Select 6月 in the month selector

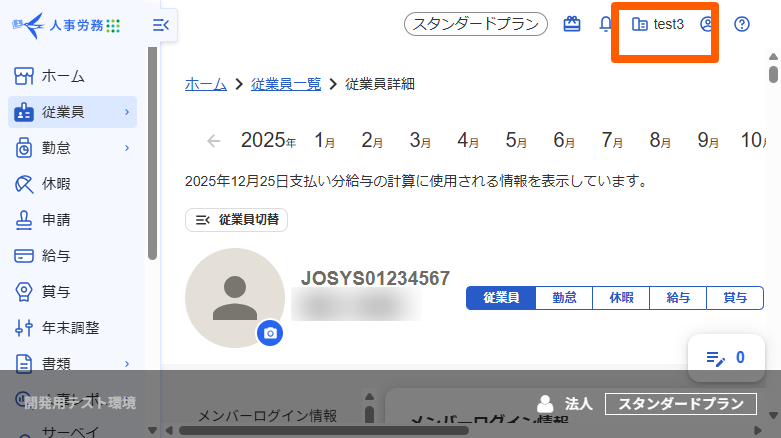pos(564,141)
